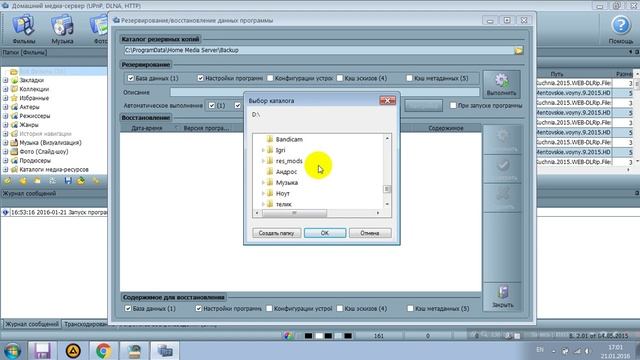The height and width of the screenshot is (360, 640).
Task: Run backup with the Выполнить gear button
Action: [501, 84]
